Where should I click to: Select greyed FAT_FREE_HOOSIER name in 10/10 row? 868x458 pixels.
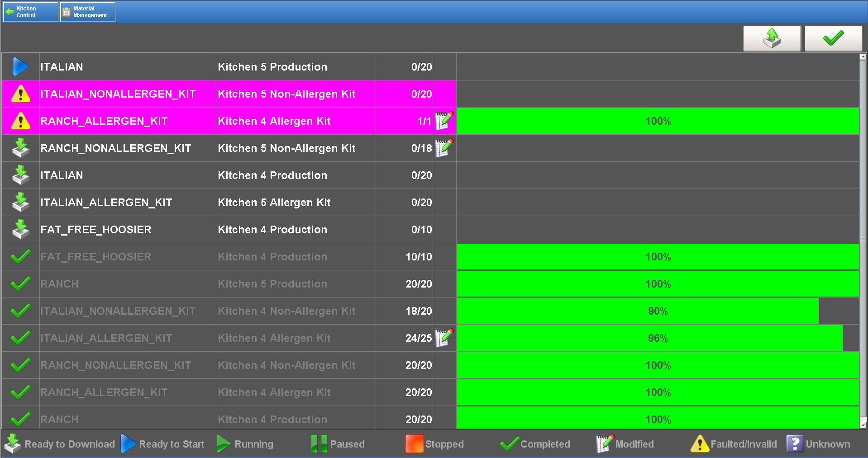(95, 257)
